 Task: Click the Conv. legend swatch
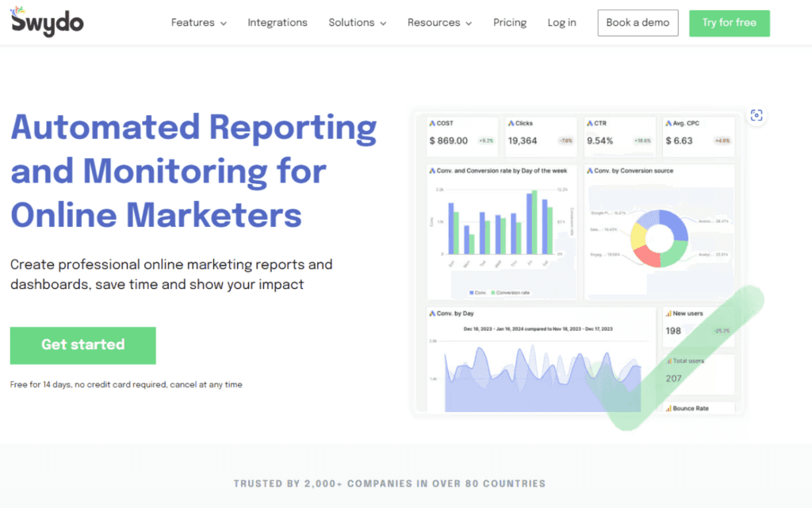click(x=471, y=293)
